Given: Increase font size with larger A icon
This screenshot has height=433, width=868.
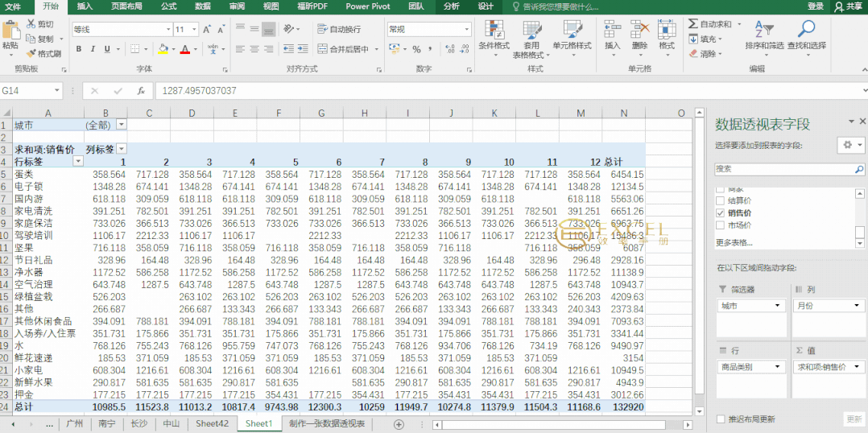Looking at the screenshot, I should [206, 29].
